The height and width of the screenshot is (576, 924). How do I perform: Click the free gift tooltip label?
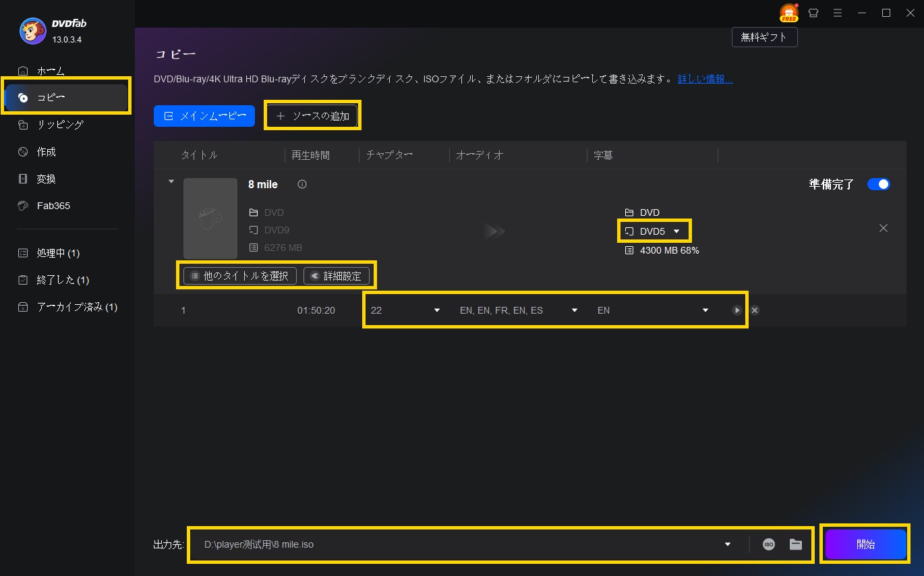click(x=764, y=37)
